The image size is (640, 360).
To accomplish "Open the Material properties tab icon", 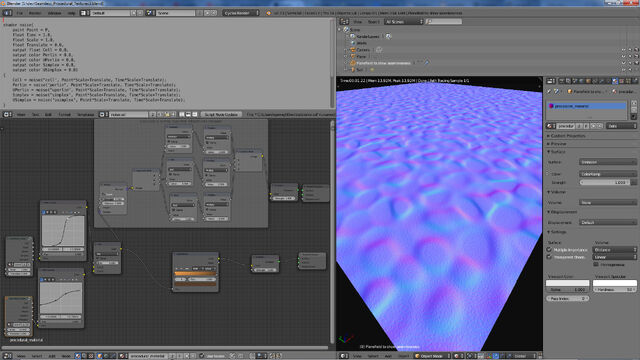I will tap(615, 81).
